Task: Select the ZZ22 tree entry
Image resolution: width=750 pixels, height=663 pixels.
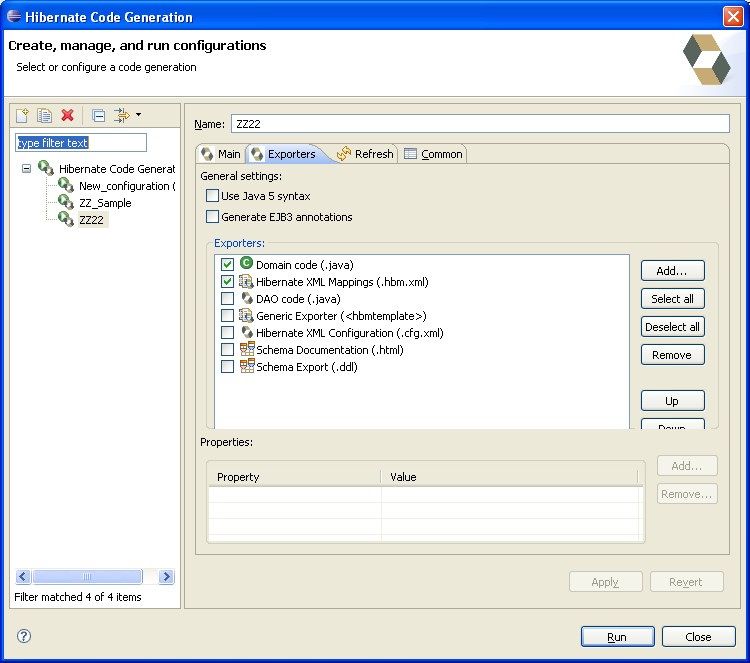Action: (x=91, y=220)
